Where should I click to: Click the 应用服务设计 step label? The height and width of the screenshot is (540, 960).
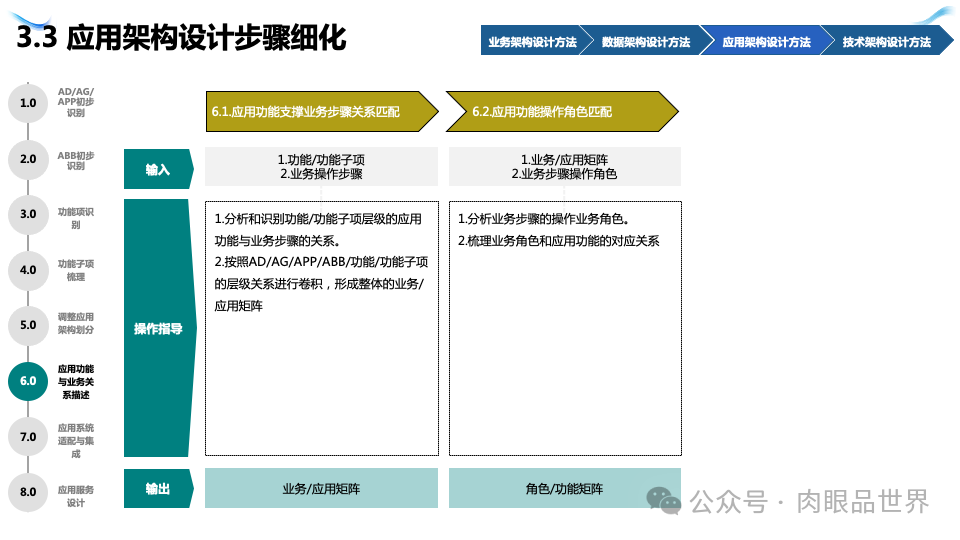[x=76, y=497]
